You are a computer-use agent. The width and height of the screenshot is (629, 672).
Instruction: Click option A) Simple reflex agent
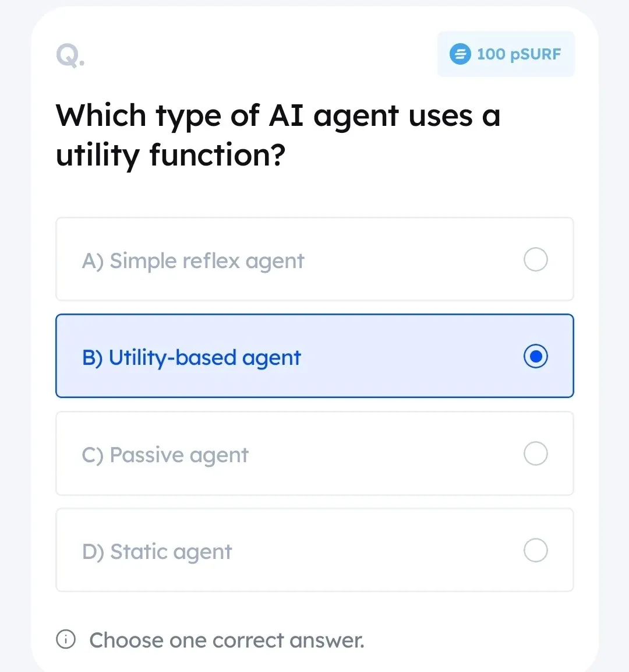[314, 259]
